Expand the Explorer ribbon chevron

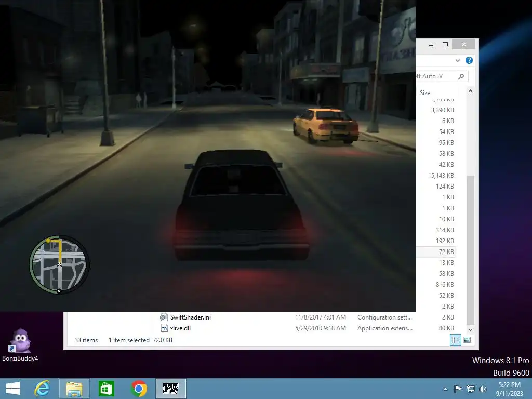point(457,60)
